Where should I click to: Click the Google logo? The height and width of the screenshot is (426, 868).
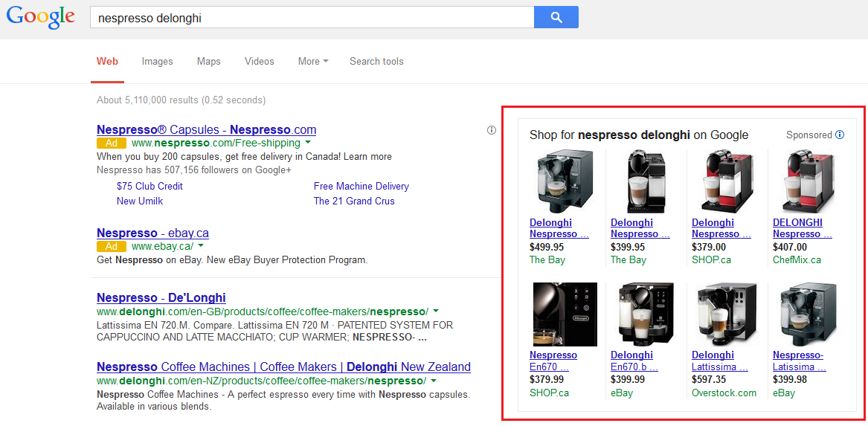tap(41, 17)
